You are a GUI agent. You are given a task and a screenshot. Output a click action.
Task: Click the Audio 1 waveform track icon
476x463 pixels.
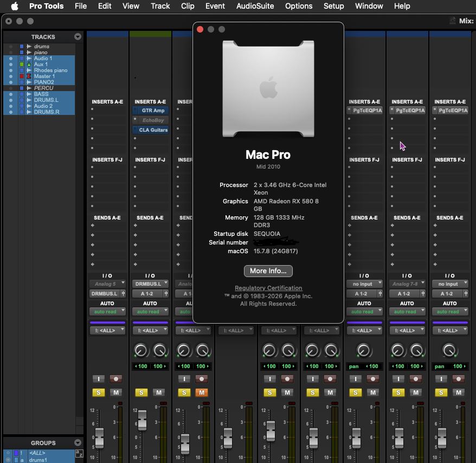click(x=29, y=59)
